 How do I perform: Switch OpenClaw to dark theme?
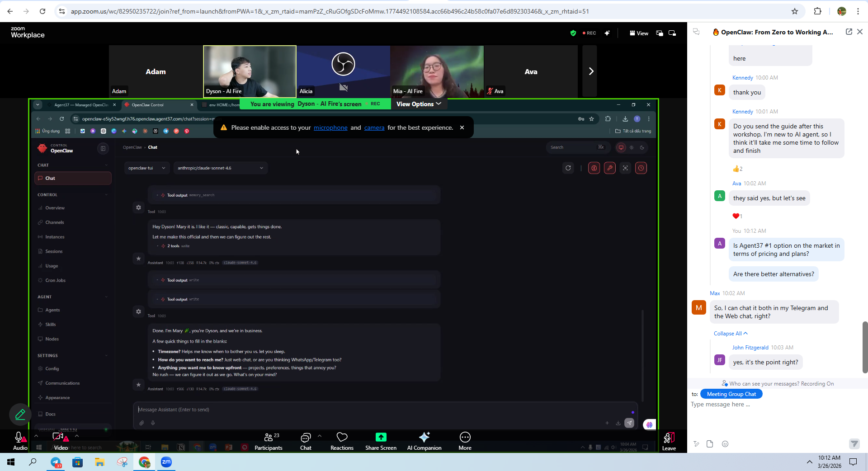point(642,147)
